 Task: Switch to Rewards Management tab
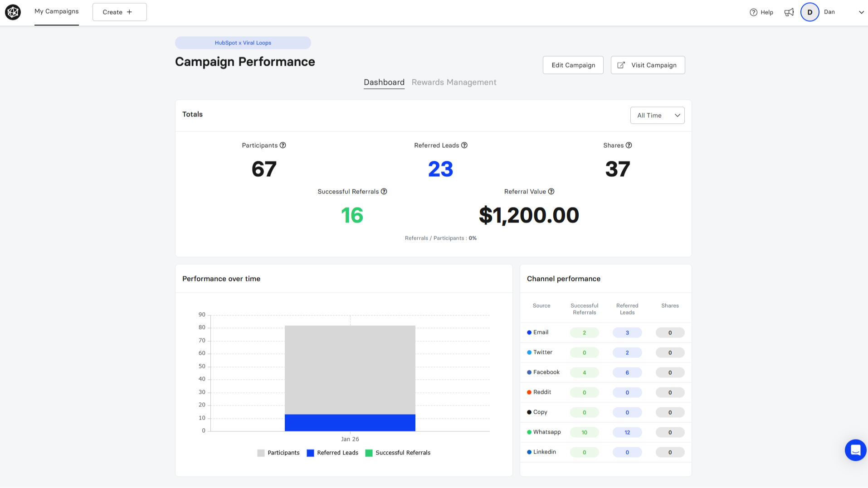tap(454, 82)
